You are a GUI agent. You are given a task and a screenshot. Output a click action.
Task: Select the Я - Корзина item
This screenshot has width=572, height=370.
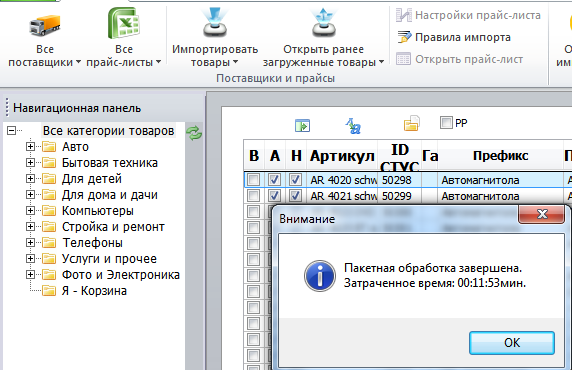pyautogui.click(x=94, y=291)
